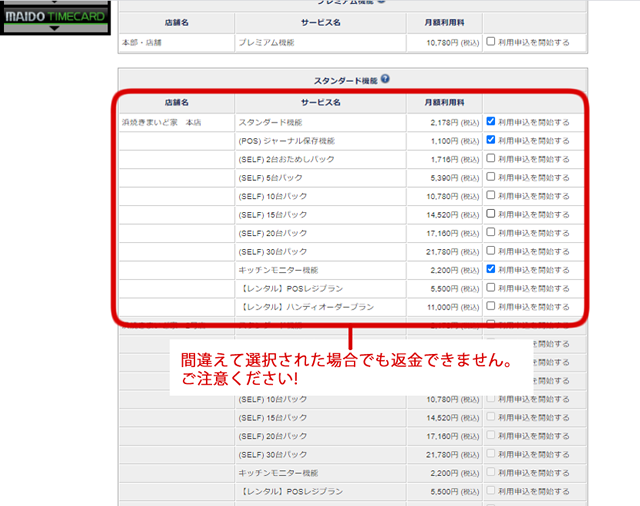
Task: Open the MAIDO TIMECARD logo banner
Action: pyautogui.click(x=55, y=17)
